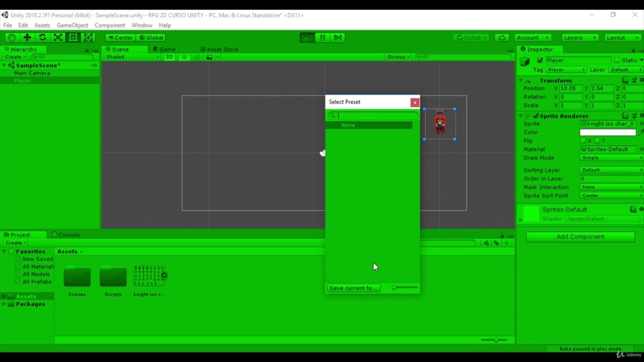
Task: Open the Sorting Layer dropdown
Action: pos(612,170)
